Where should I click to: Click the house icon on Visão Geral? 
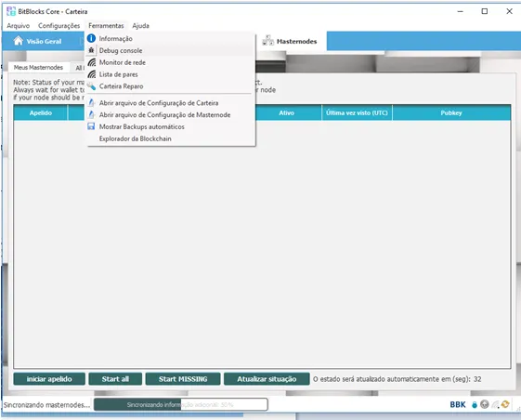(x=19, y=41)
